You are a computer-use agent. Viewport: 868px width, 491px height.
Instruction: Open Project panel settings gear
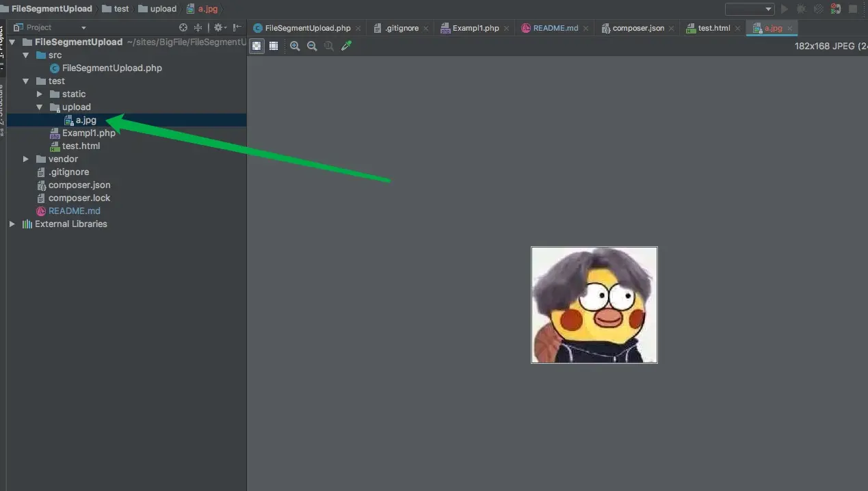coord(219,27)
